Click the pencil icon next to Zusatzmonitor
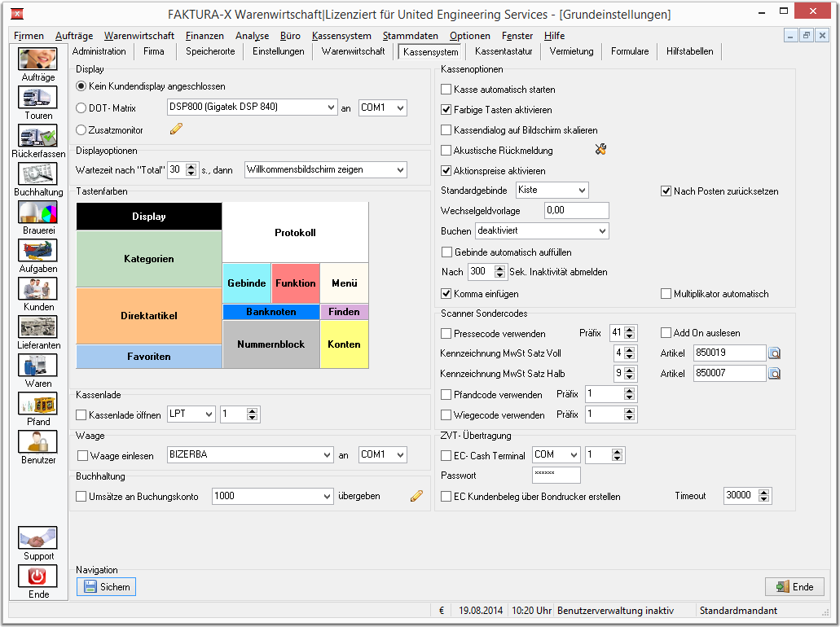 [x=176, y=129]
